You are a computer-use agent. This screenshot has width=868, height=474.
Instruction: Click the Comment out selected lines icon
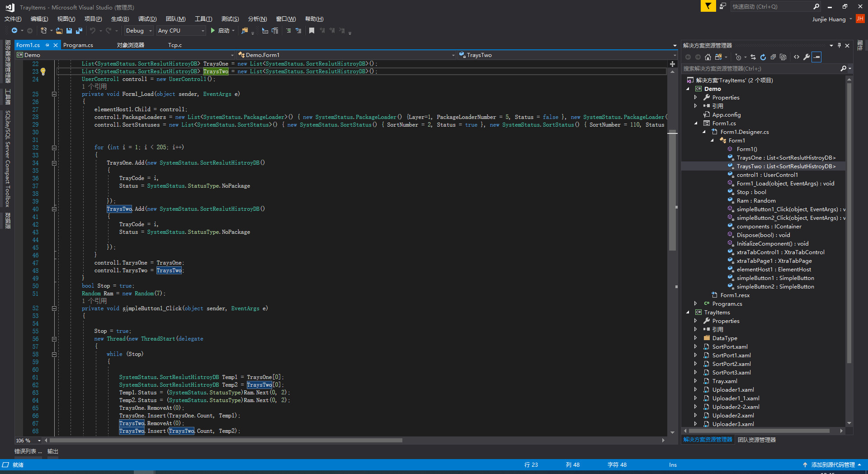tap(288, 31)
